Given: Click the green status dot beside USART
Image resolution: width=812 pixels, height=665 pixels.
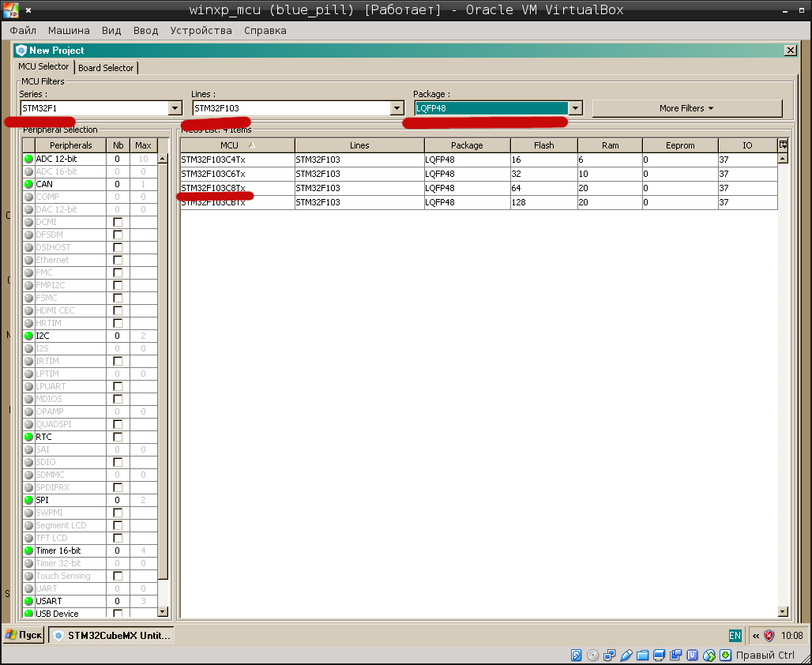Looking at the screenshot, I should [29, 601].
